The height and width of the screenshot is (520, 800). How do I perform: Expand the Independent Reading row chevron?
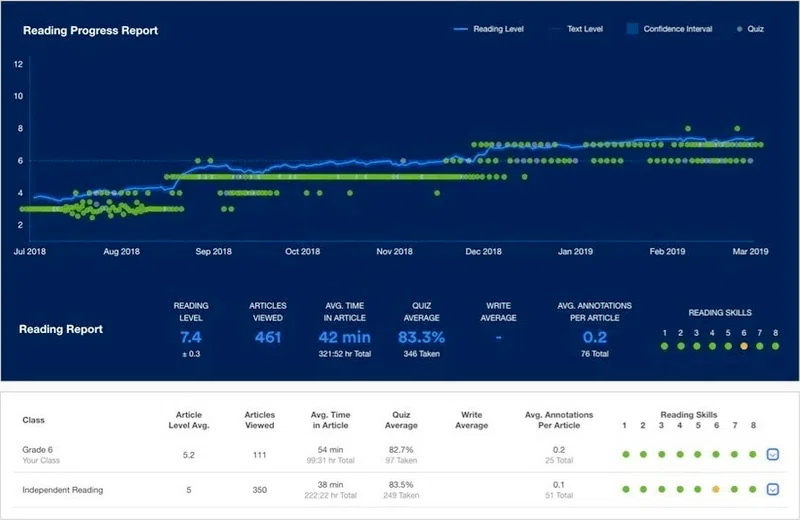[772, 489]
